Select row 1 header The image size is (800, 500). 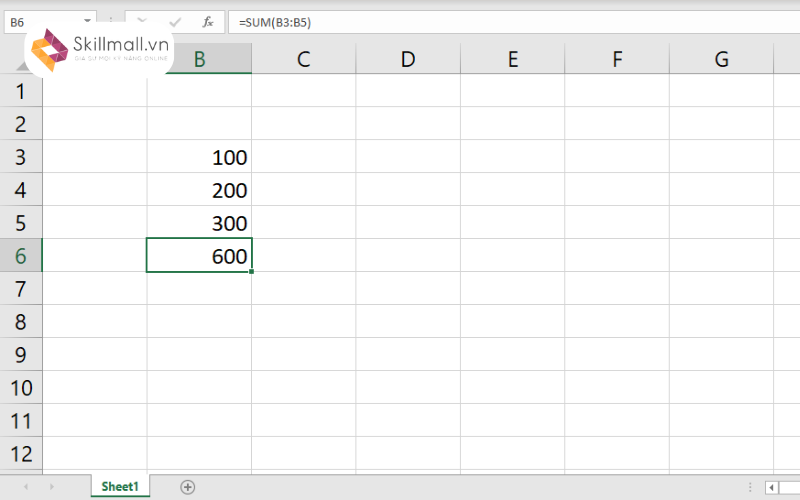(x=21, y=91)
